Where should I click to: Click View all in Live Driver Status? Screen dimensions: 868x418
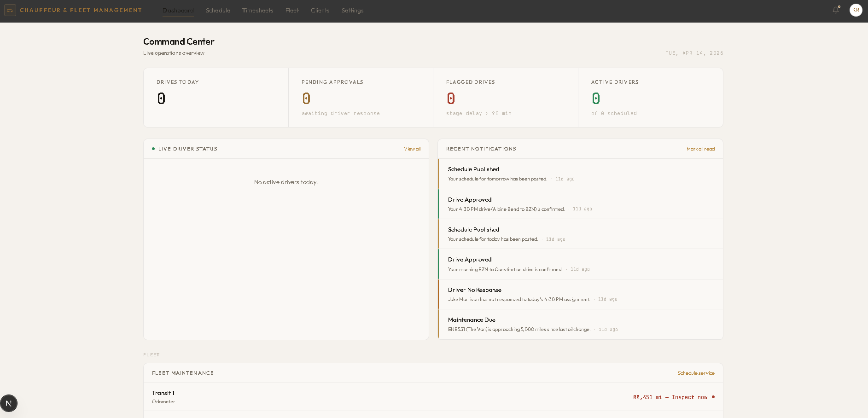(x=412, y=149)
